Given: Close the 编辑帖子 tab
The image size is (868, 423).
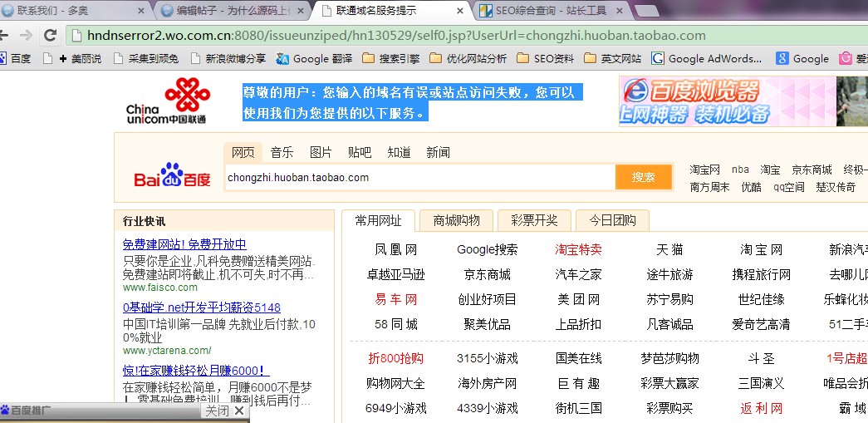Looking at the screenshot, I should (301, 11).
